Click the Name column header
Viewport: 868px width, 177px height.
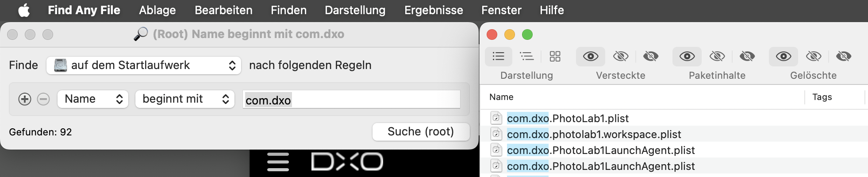click(502, 97)
